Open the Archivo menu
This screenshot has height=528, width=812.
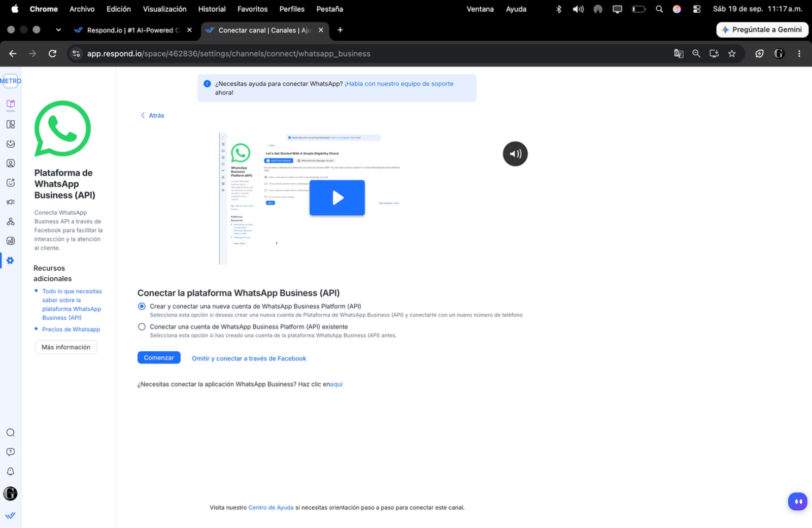click(82, 9)
